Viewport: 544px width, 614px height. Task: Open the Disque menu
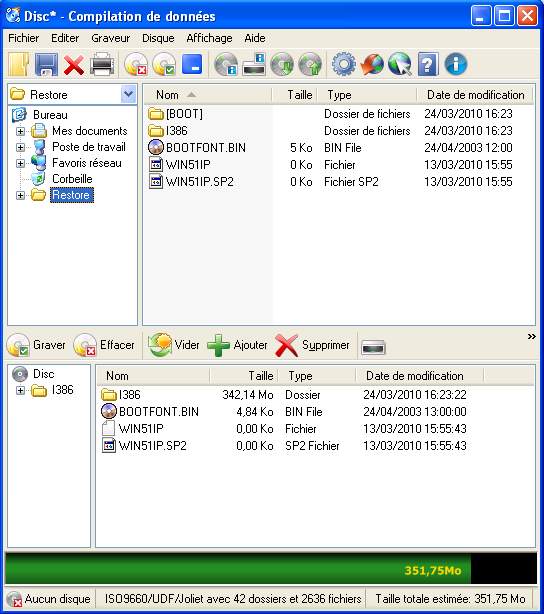[158, 38]
